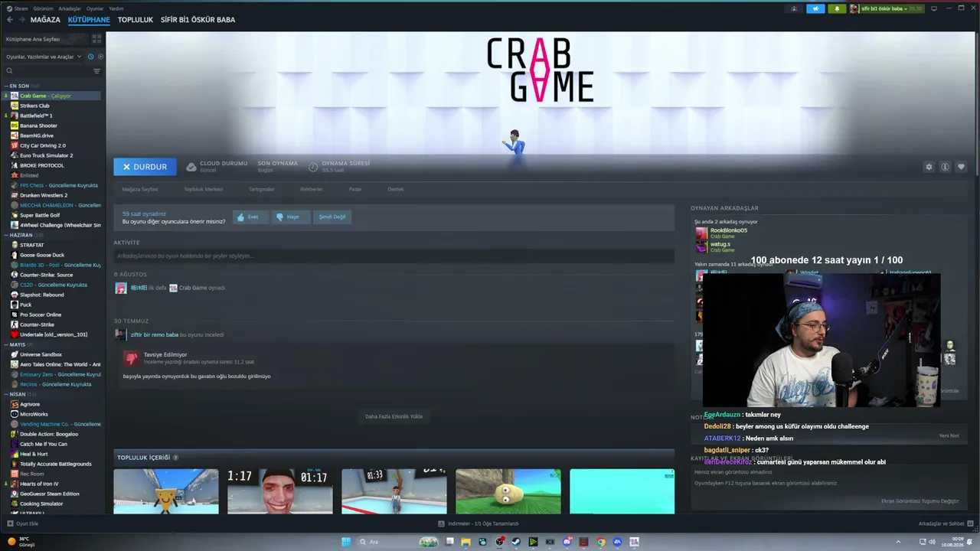Open the Rehberler link

[312, 189]
